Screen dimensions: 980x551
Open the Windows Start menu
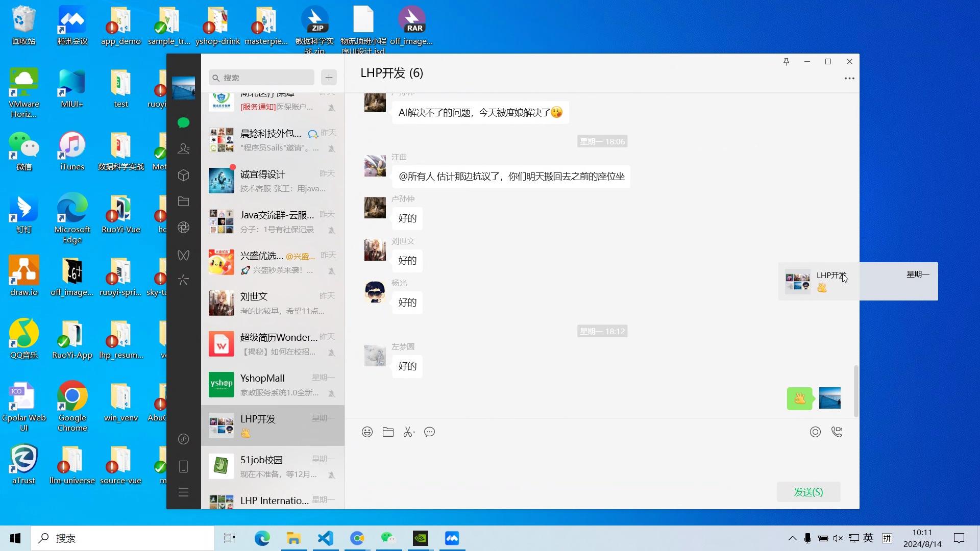click(15, 538)
